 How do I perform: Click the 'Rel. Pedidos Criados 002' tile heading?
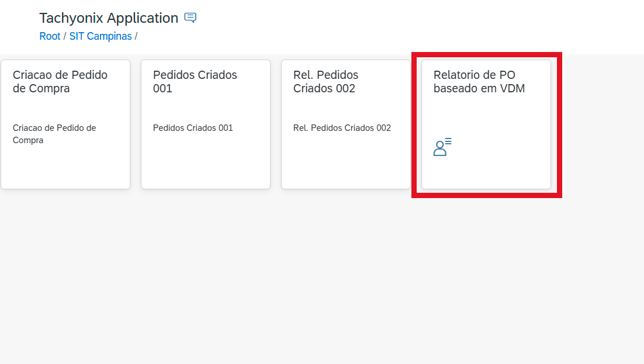(x=326, y=81)
